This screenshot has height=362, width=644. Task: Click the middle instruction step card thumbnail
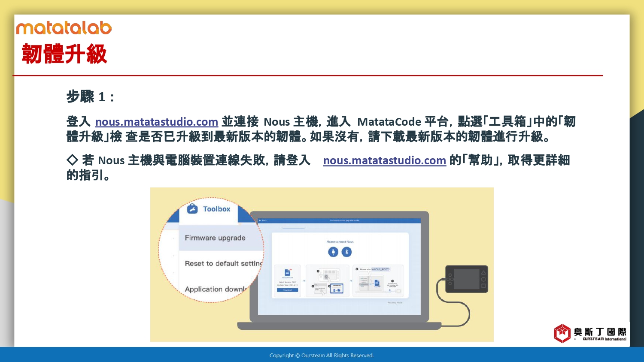coord(328,281)
